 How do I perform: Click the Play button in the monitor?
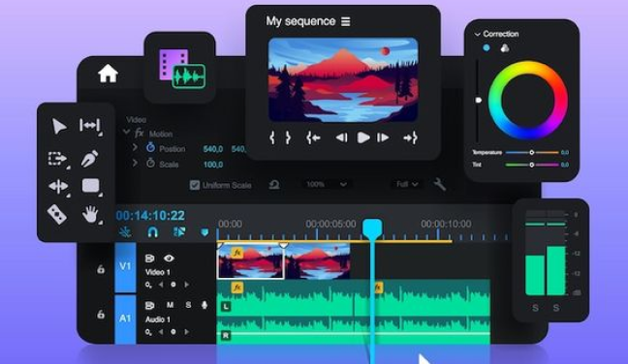point(362,138)
